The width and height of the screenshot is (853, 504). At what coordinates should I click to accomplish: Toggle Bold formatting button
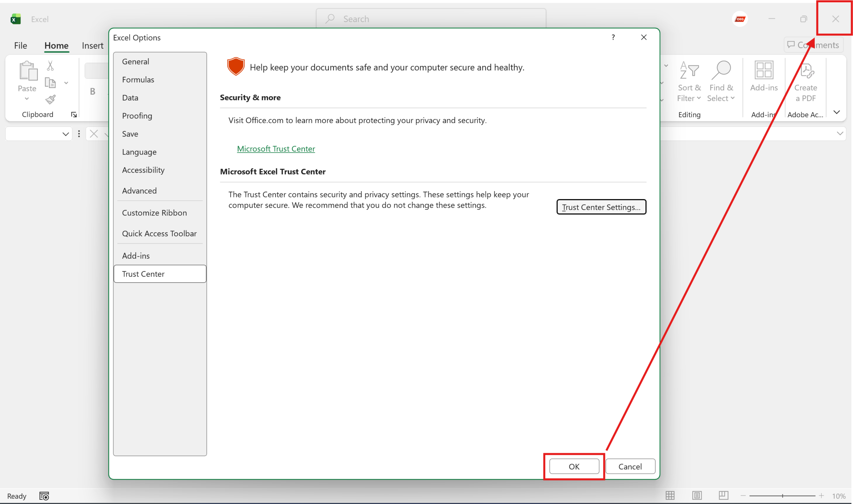click(92, 91)
